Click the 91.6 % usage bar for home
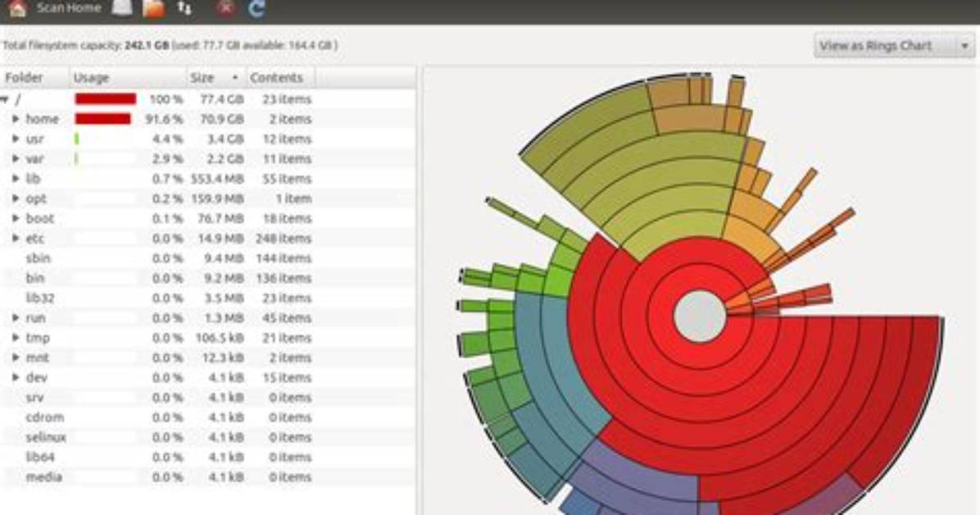Screen dimensions: 980x515 103,119
